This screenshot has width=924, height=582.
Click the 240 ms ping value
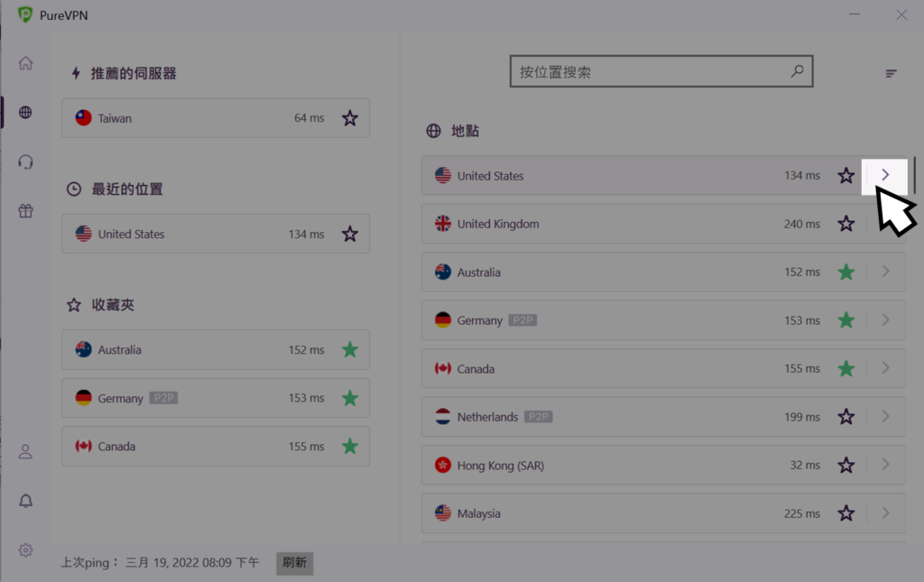point(802,224)
